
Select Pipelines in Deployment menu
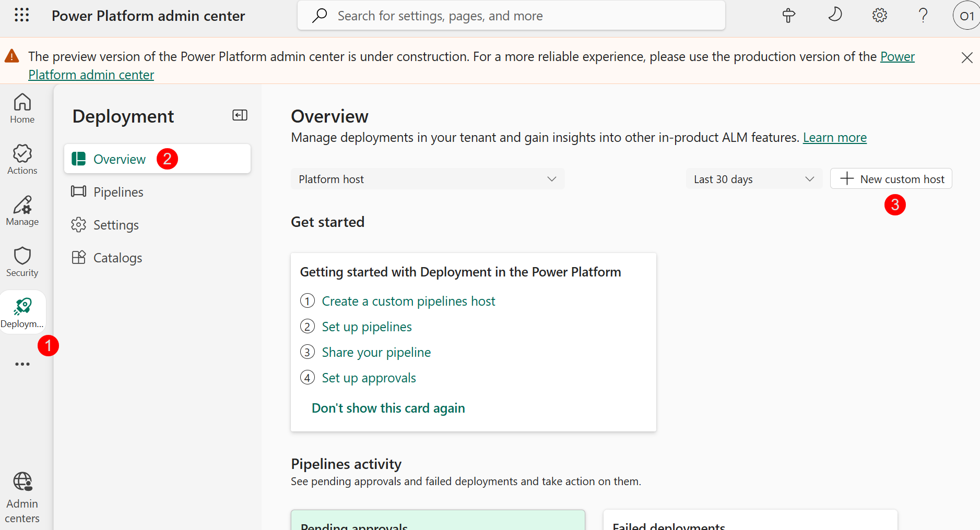pos(118,192)
